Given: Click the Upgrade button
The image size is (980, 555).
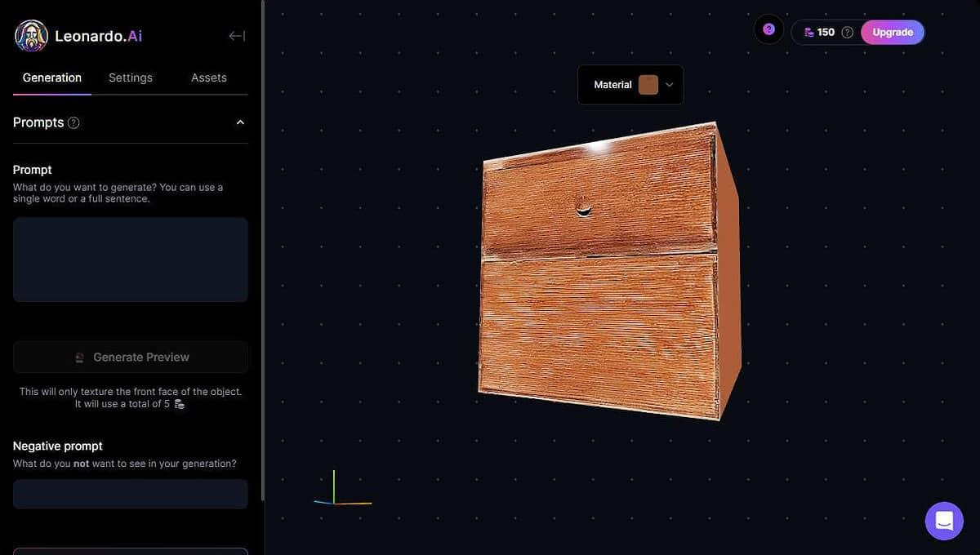Looking at the screenshot, I should click(x=892, y=32).
